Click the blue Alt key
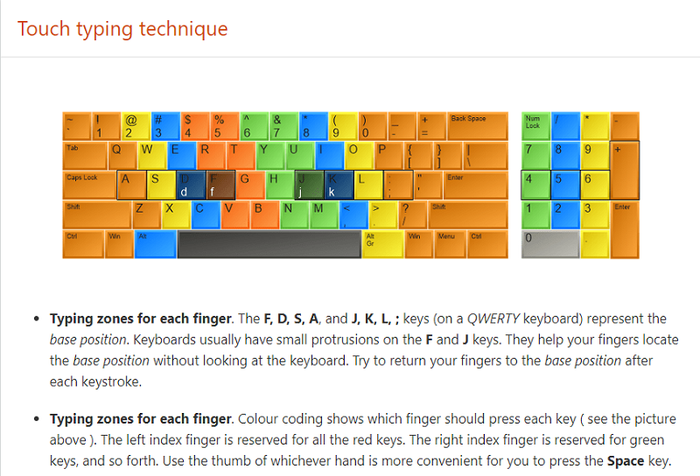Screen dimensions: 700x476 155,244
